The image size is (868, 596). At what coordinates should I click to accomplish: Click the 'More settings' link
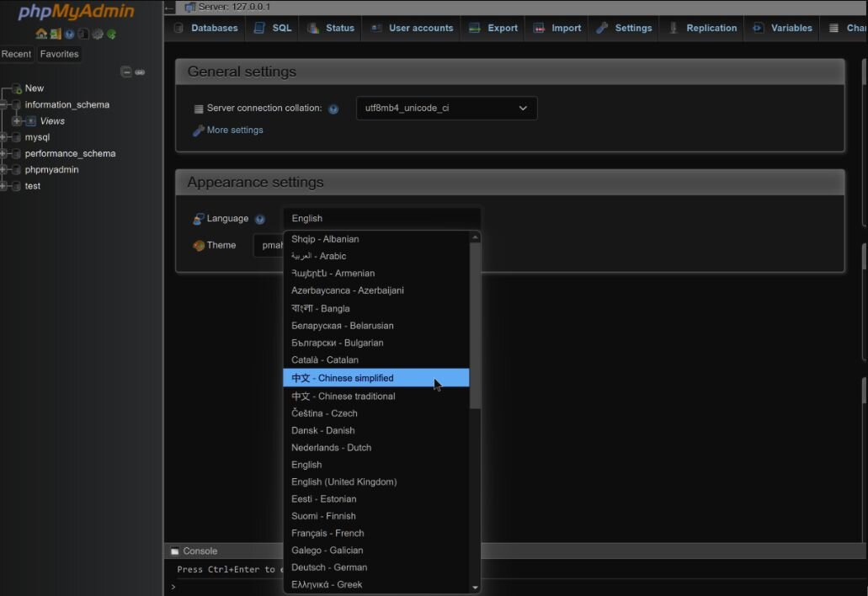(x=235, y=130)
